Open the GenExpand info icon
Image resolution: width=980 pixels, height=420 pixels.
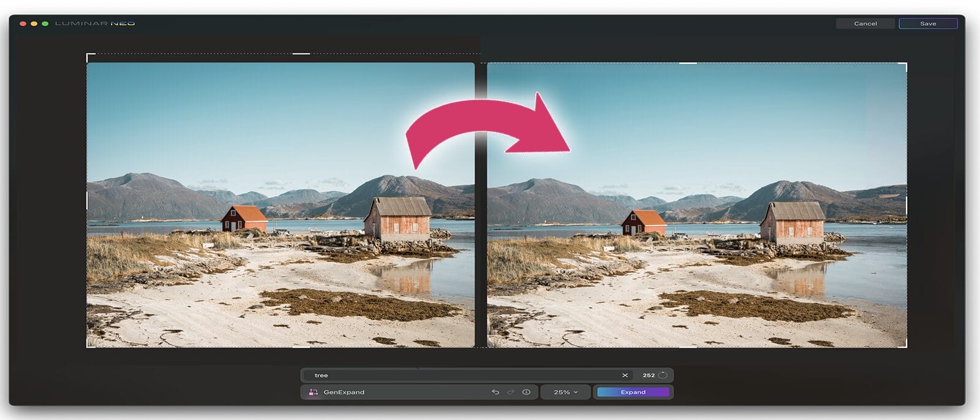[526, 392]
